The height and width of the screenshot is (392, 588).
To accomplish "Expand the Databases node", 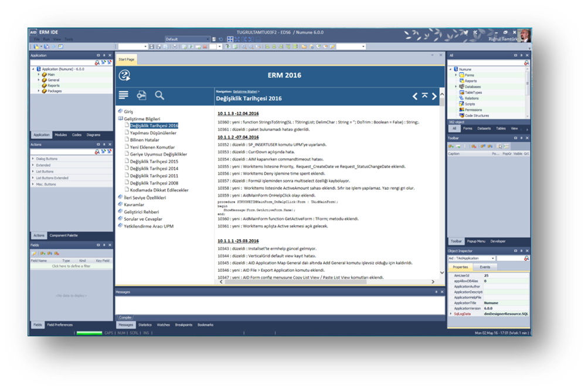I will (x=456, y=87).
